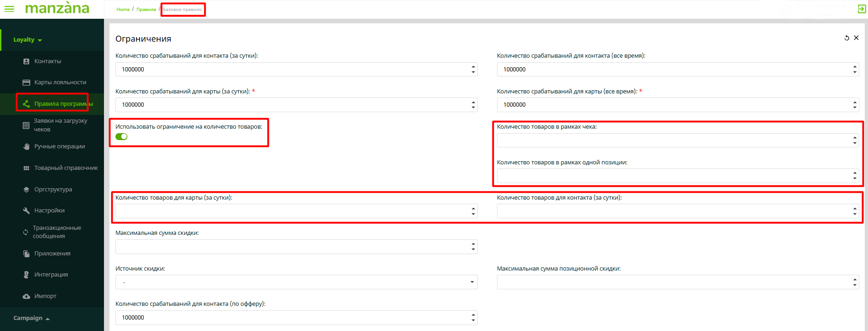The width and height of the screenshot is (868, 331).
Task: Click the refresh icon in Ограничения panel
Action: coord(846,38)
